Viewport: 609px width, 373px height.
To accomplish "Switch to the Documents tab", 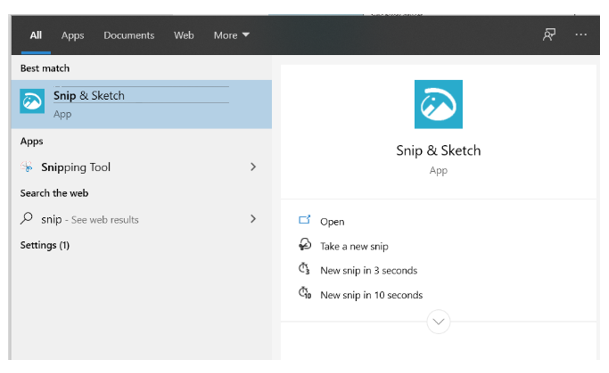I will point(129,35).
